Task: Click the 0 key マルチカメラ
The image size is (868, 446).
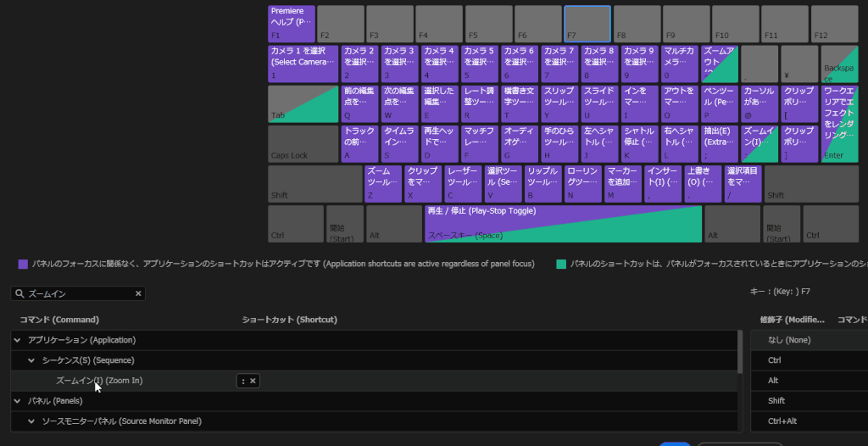Action: [680, 64]
